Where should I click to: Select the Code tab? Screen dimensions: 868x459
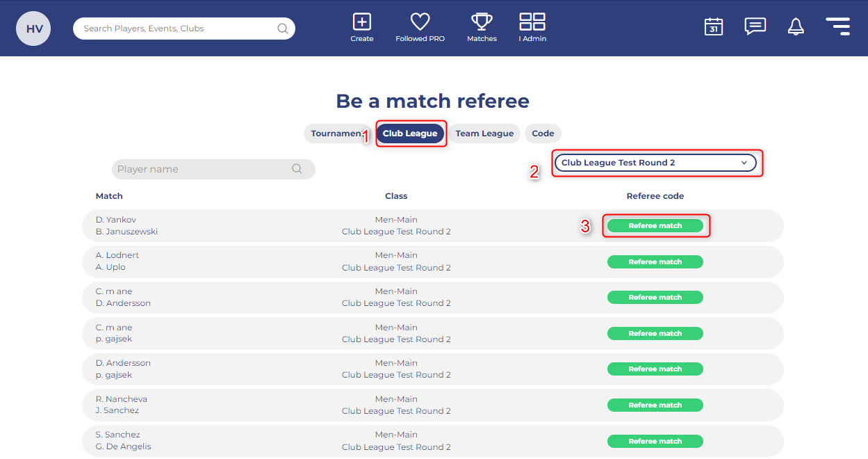coord(543,134)
